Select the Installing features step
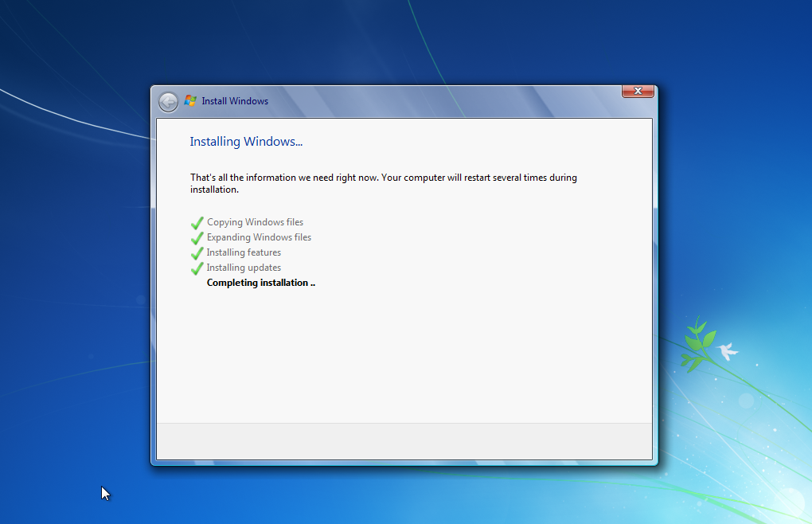This screenshot has width=812, height=524. [x=244, y=252]
